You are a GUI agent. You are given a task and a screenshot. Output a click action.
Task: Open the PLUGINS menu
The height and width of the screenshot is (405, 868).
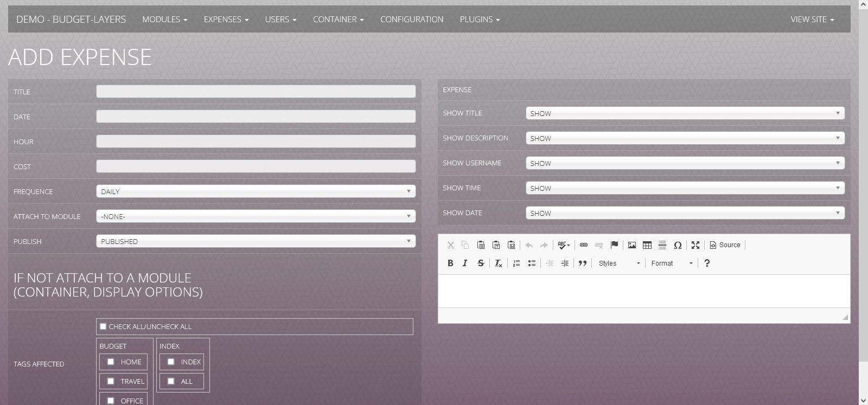480,20
